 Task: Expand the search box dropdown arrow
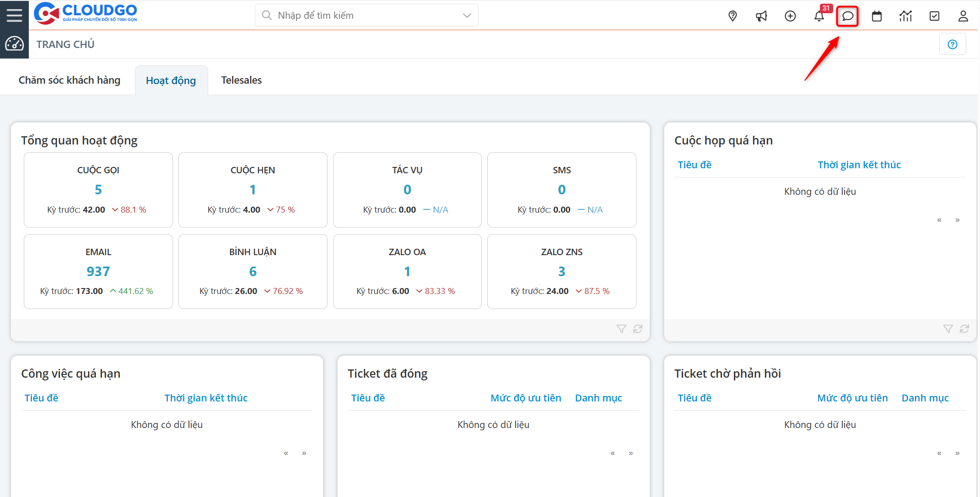click(467, 16)
